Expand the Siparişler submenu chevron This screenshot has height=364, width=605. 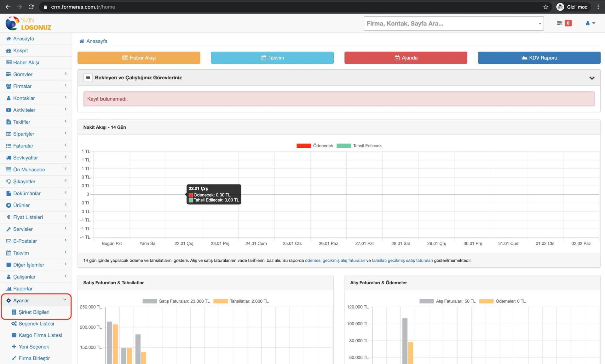coord(66,133)
